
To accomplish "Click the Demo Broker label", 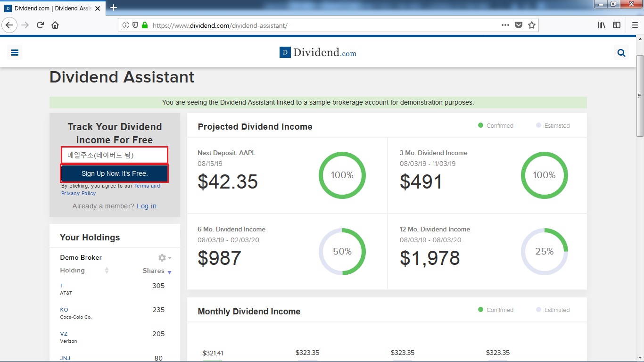I will pos(81,257).
